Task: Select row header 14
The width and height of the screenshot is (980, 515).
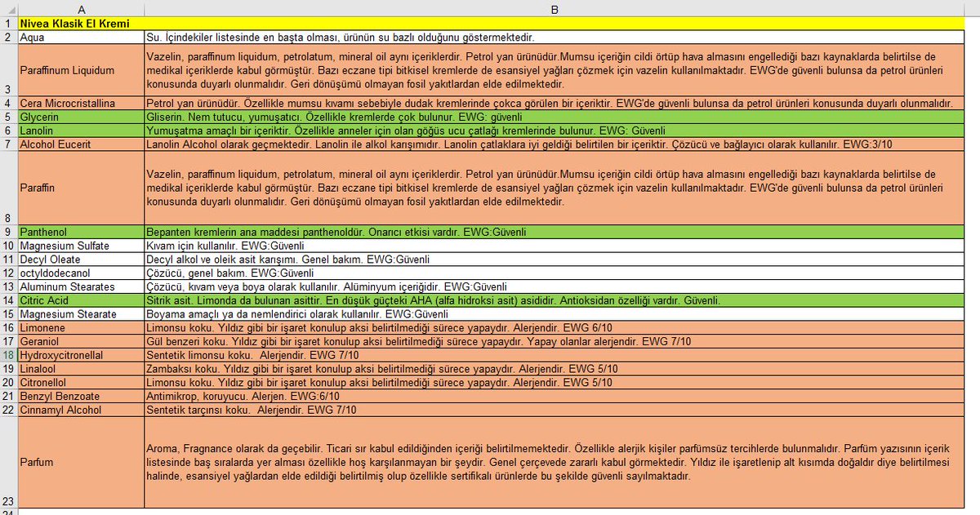Action: pyautogui.click(x=8, y=300)
